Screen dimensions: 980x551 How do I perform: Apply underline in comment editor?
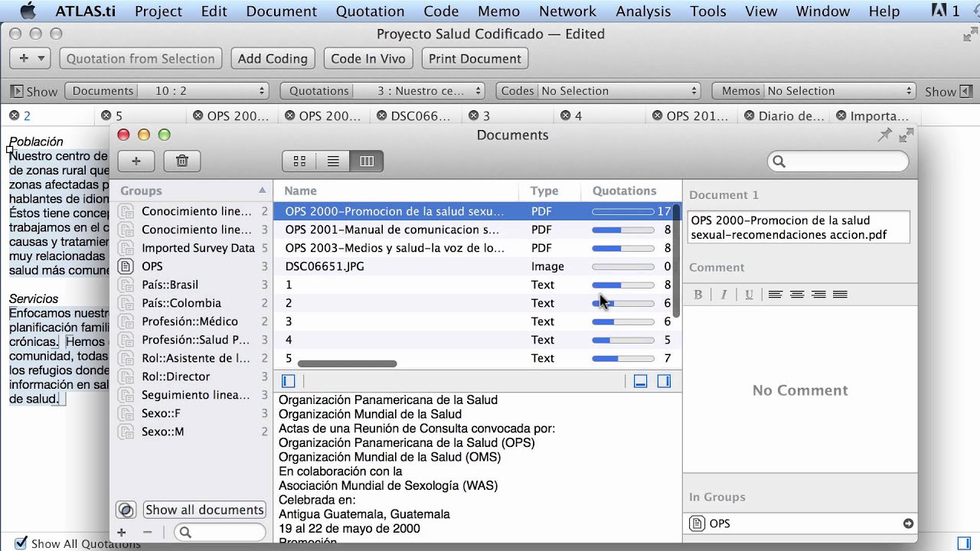pos(749,295)
